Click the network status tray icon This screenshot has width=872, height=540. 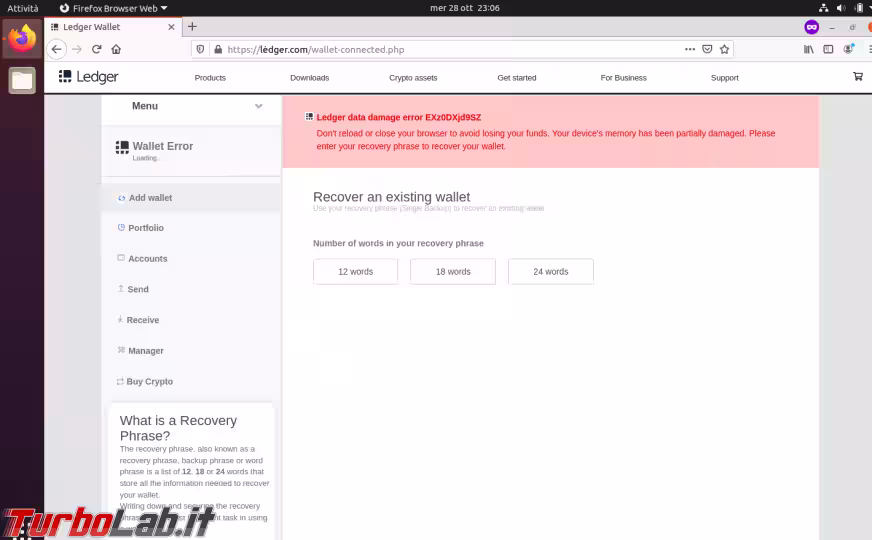824,8
